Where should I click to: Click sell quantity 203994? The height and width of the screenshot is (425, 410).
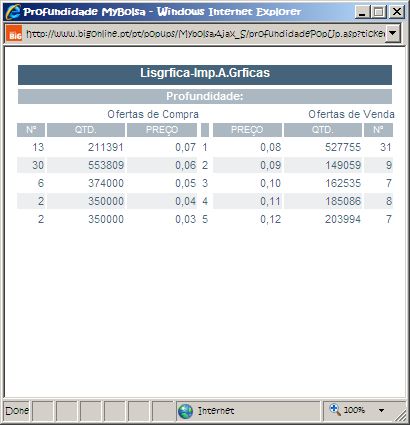coord(343,219)
